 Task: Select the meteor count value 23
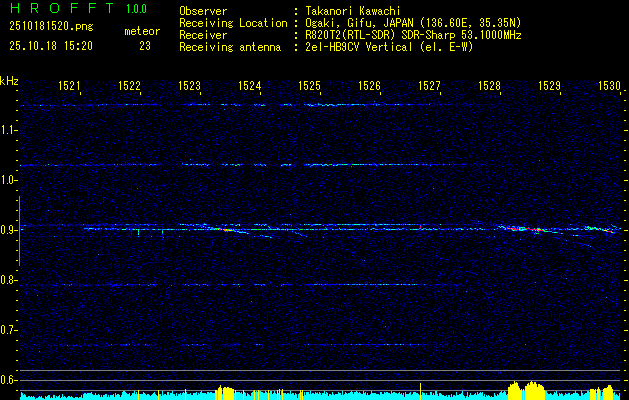coord(145,46)
